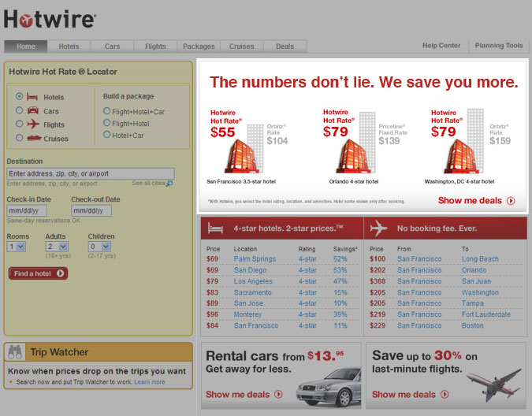Click the Destination input field

coord(91,173)
